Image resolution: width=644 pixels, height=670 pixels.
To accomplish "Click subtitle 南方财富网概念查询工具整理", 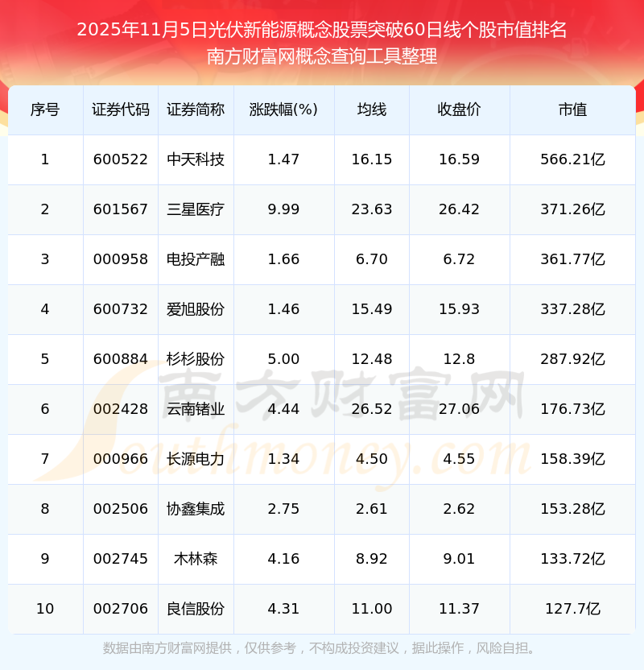I will point(321,56).
